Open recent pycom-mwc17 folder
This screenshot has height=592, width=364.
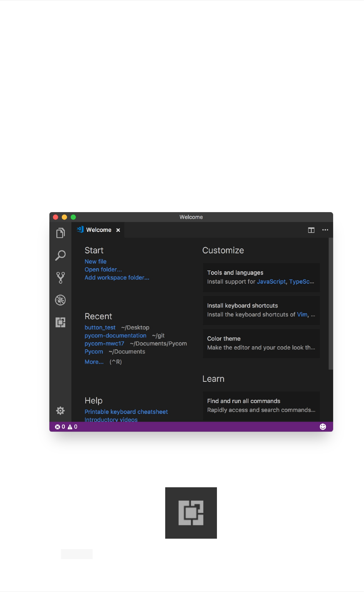point(104,344)
